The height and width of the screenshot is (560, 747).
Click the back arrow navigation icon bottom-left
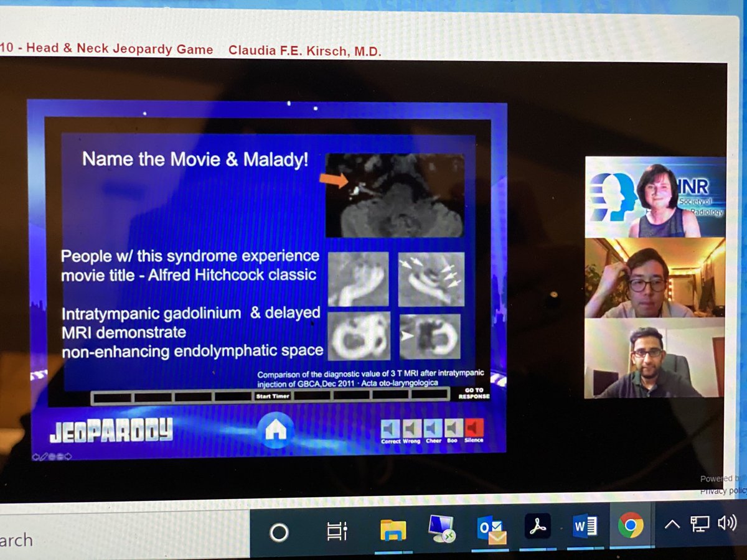click(x=36, y=455)
